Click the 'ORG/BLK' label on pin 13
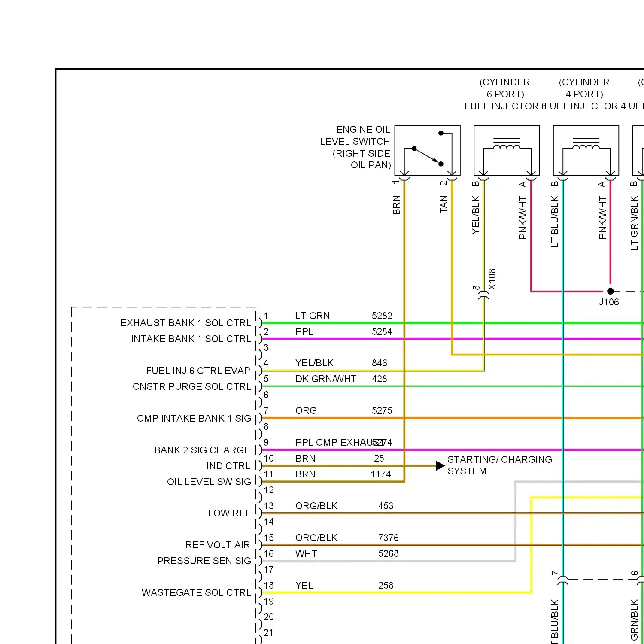This screenshot has width=644, height=644. (x=316, y=506)
